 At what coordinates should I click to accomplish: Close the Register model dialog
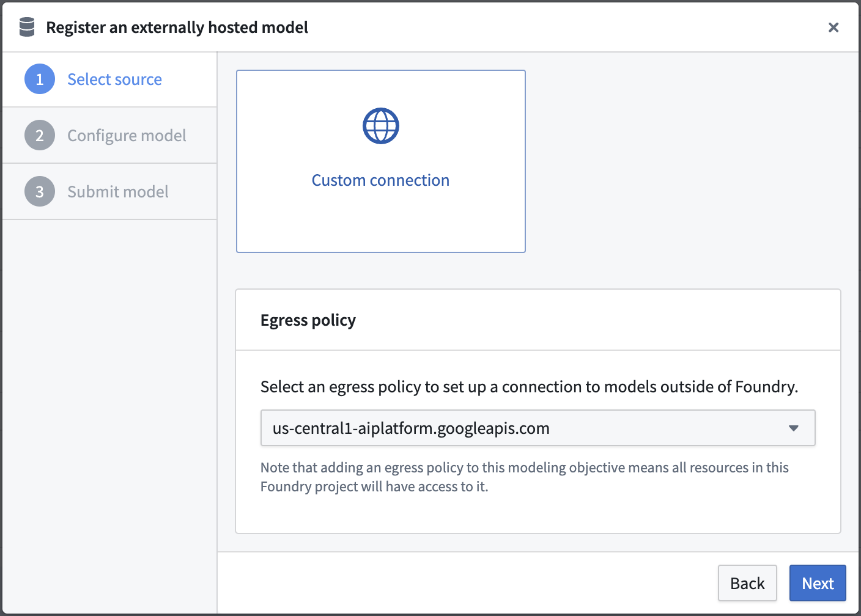click(833, 28)
